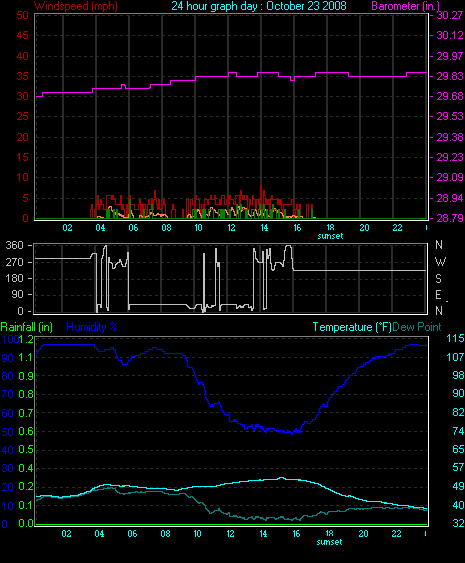Viewport: 465px width, 563px height.
Task: Select the 24 hour graph day title
Action: pos(259,6)
